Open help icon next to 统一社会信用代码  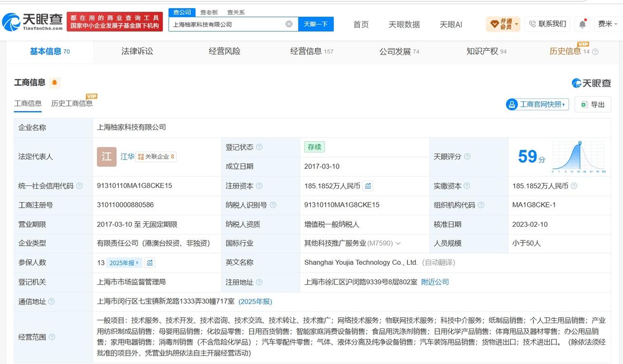coord(79,186)
